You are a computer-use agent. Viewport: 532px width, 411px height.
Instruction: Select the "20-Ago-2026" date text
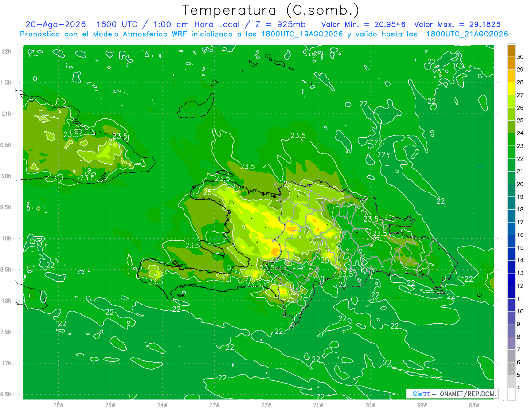(55, 24)
